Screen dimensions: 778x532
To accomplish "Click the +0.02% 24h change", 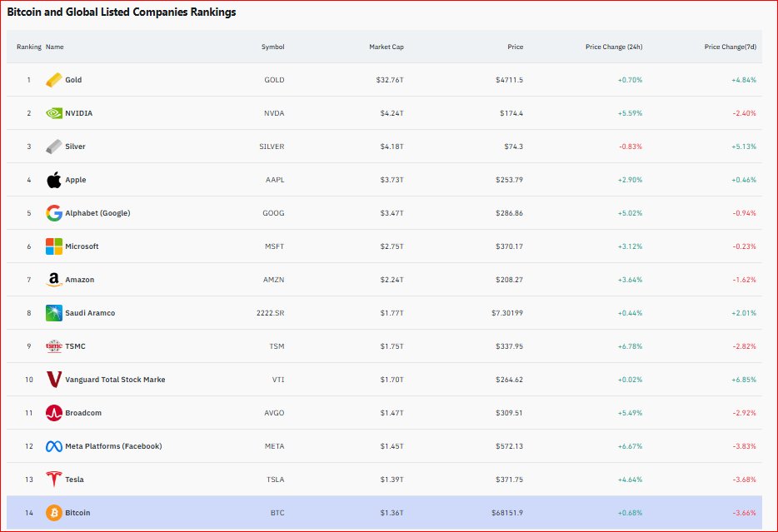I will pyautogui.click(x=630, y=380).
